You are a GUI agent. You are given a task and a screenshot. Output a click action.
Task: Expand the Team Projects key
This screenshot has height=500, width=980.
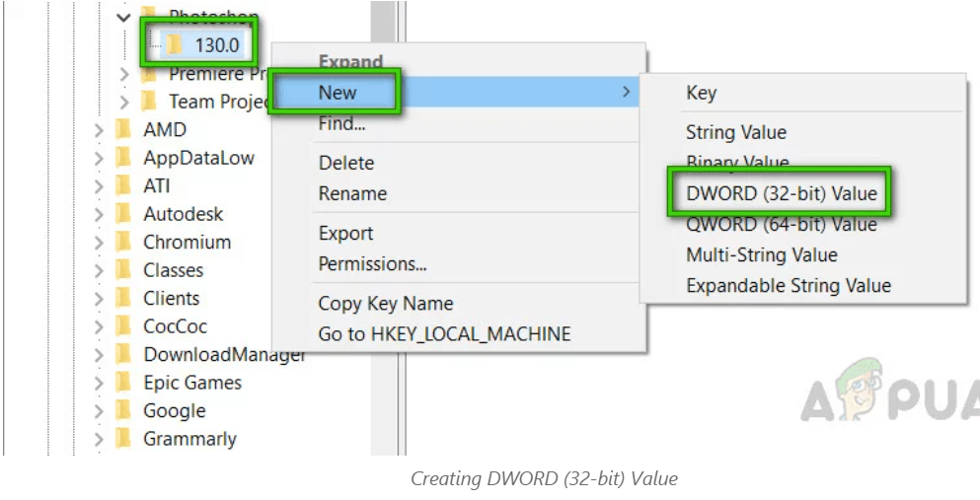click(123, 102)
